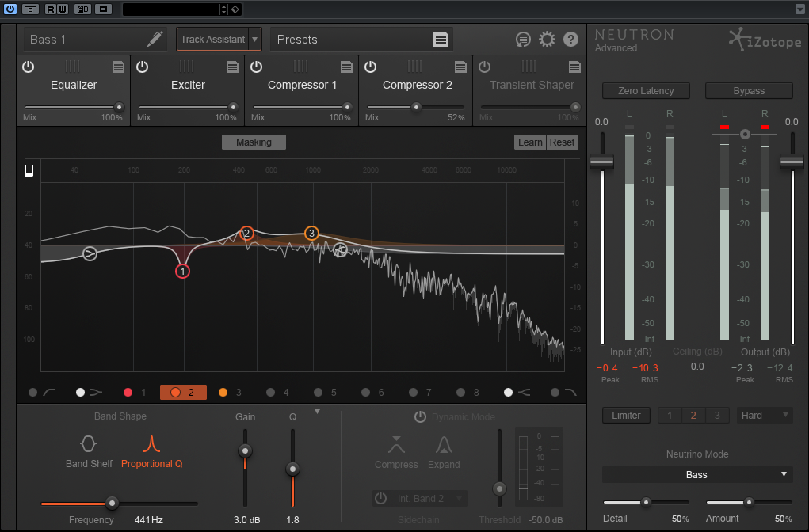This screenshot has height=532, width=809.
Task: Select EQ node 3 on the curve
Action: pos(311,234)
